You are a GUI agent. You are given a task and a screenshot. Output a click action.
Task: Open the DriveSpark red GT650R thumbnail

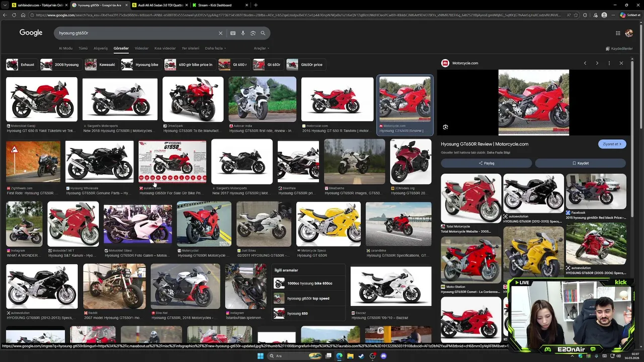point(193,100)
